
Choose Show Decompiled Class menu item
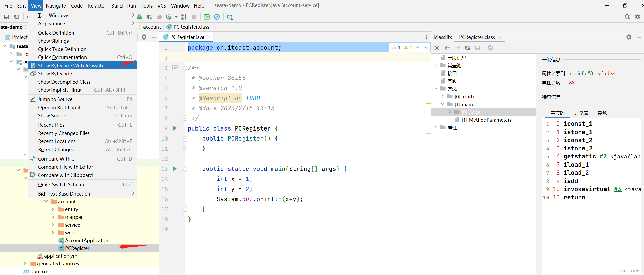tap(82, 82)
